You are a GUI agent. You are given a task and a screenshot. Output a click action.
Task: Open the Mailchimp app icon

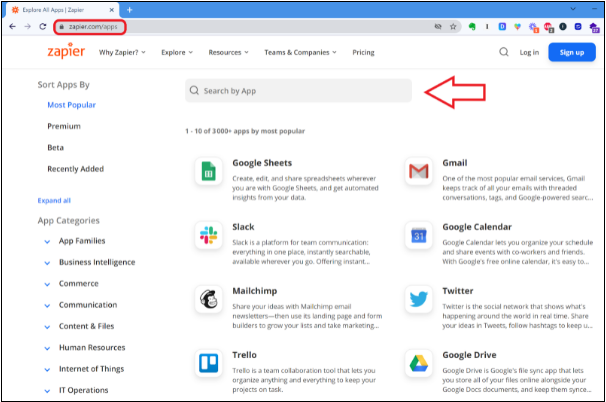209,299
